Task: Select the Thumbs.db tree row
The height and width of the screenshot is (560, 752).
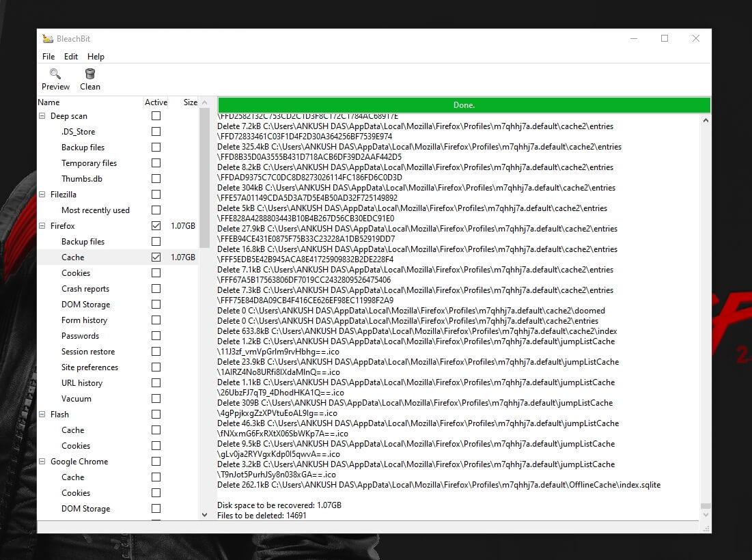Action: pos(117,179)
